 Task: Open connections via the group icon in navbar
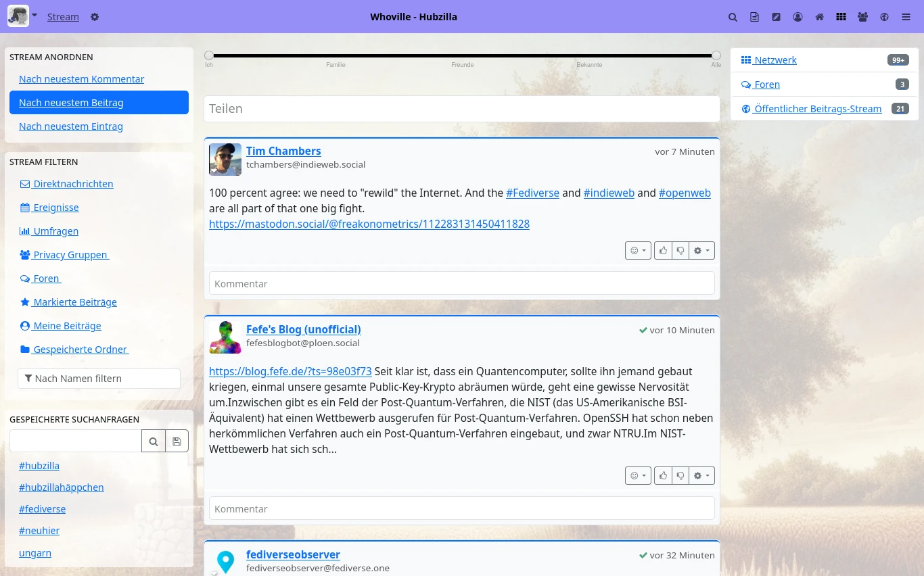[862, 17]
